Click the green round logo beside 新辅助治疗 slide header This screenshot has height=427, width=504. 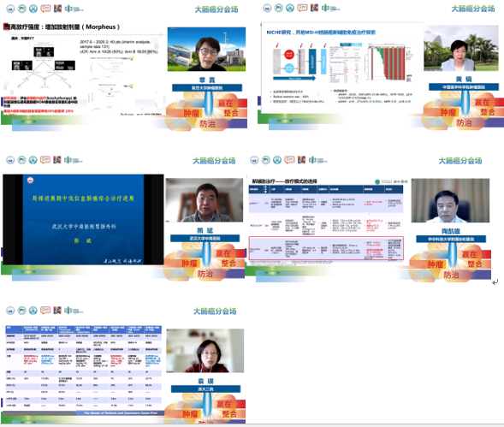tap(377, 181)
